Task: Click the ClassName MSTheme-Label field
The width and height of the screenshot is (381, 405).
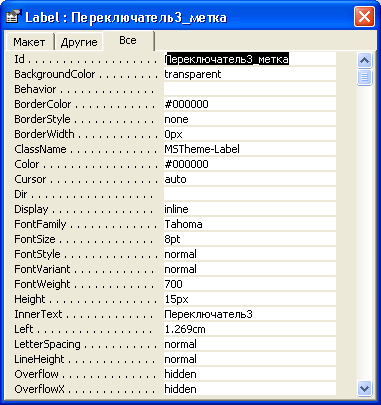Action: [x=250, y=149]
